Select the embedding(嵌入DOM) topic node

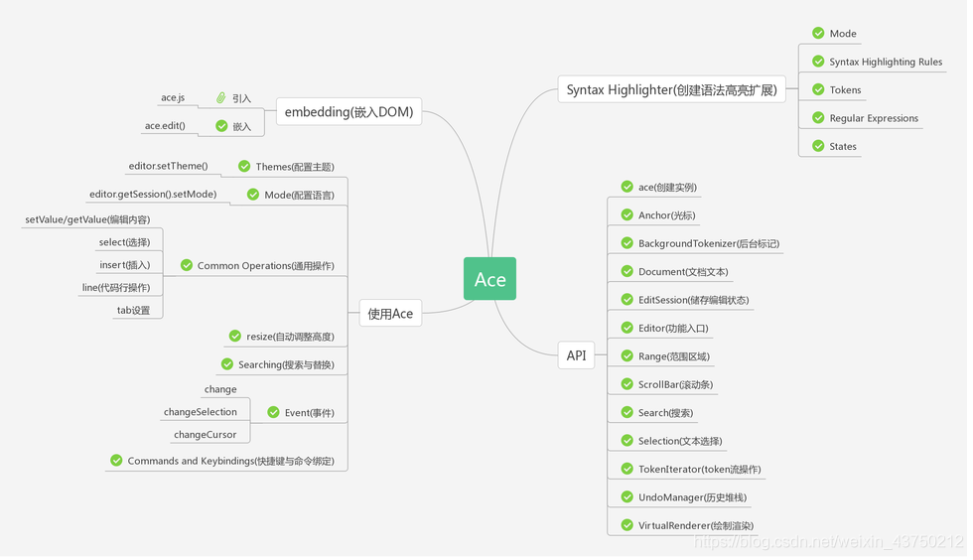pos(348,112)
